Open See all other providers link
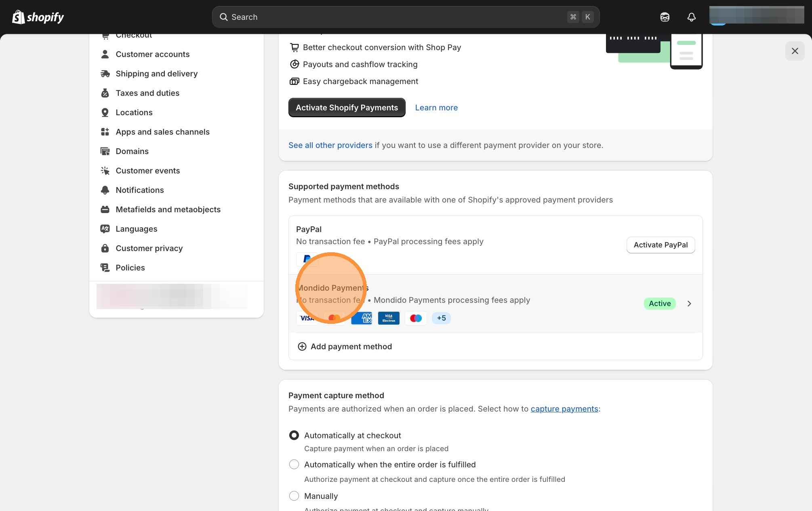This screenshot has height=511, width=812. click(x=330, y=145)
